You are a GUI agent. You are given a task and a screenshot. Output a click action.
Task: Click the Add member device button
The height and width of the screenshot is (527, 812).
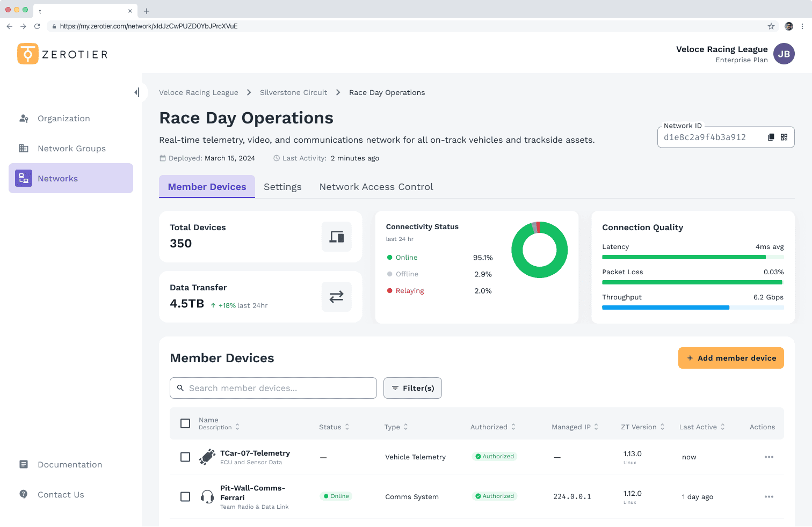coord(730,358)
